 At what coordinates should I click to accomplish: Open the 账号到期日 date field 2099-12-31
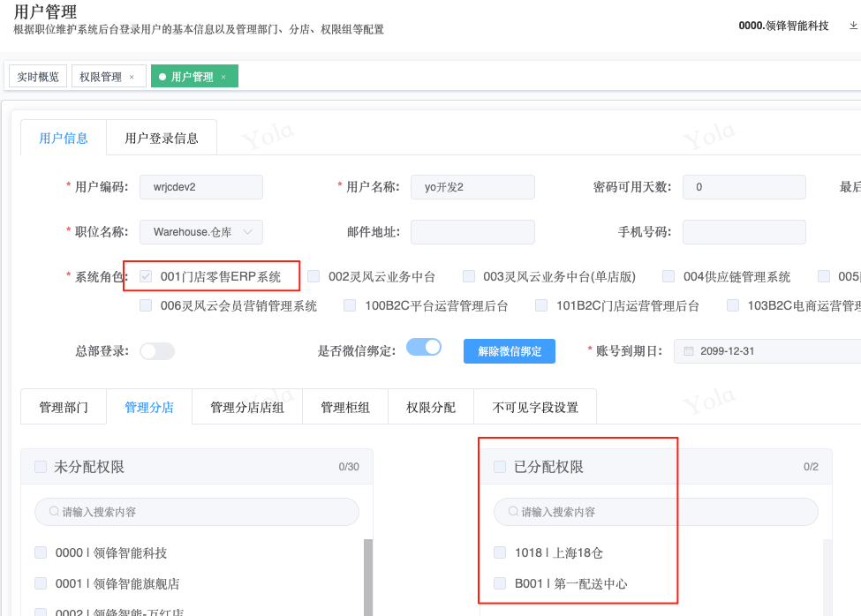click(x=767, y=351)
